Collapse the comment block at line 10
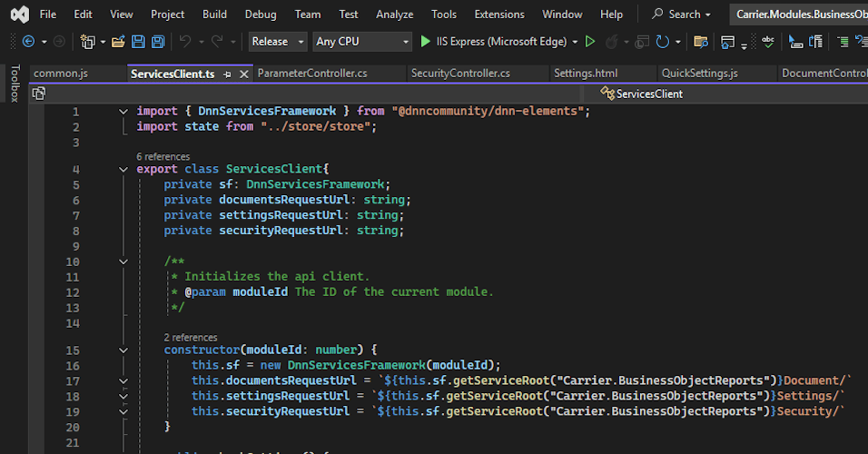868x454 pixels. tap(123, 262)
